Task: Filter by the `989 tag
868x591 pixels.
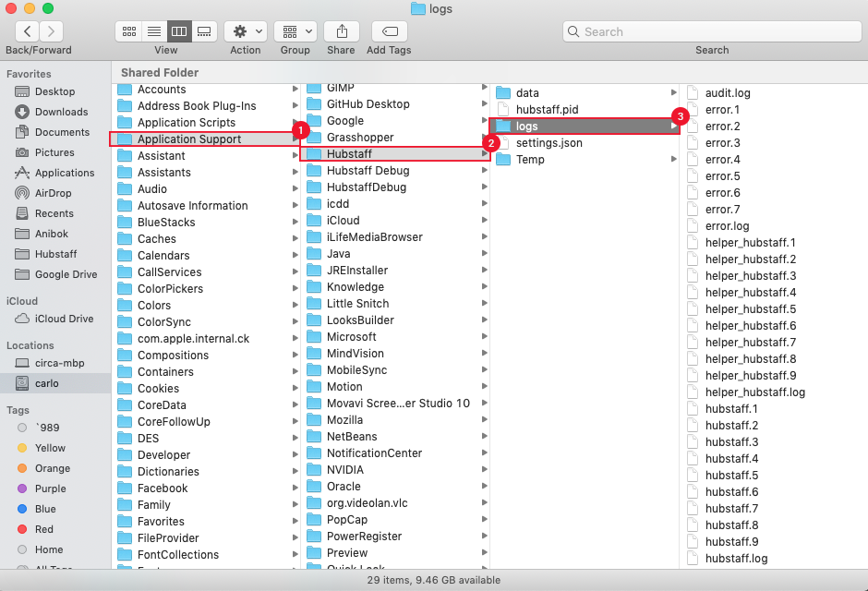Action: click(x=54, y=428)
